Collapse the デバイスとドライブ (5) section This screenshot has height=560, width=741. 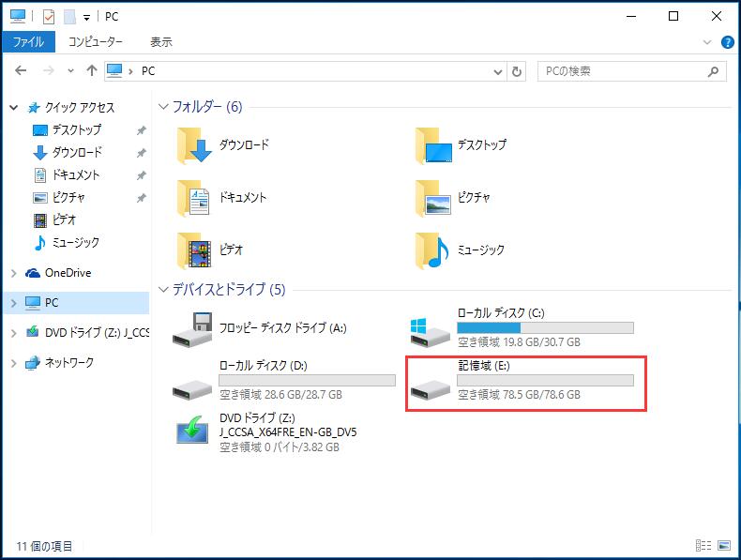163,290
